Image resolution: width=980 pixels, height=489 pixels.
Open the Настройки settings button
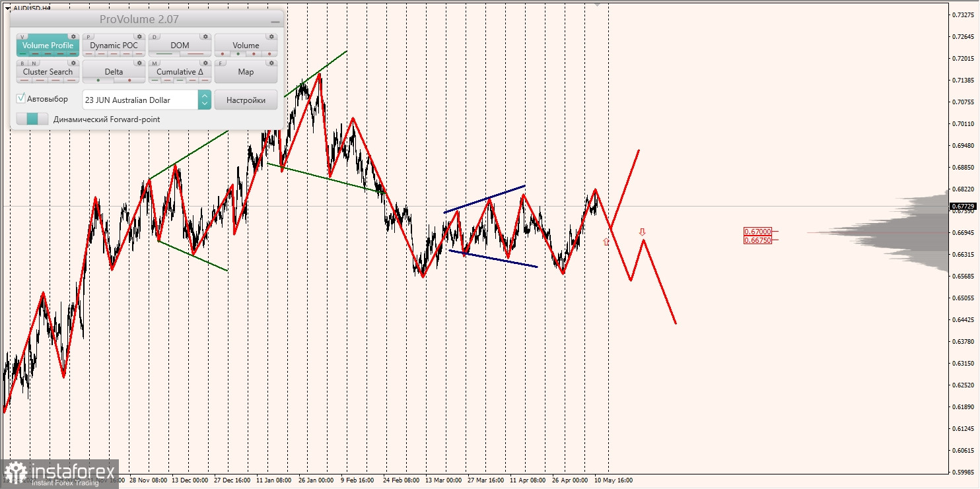[x=246, y=100]
